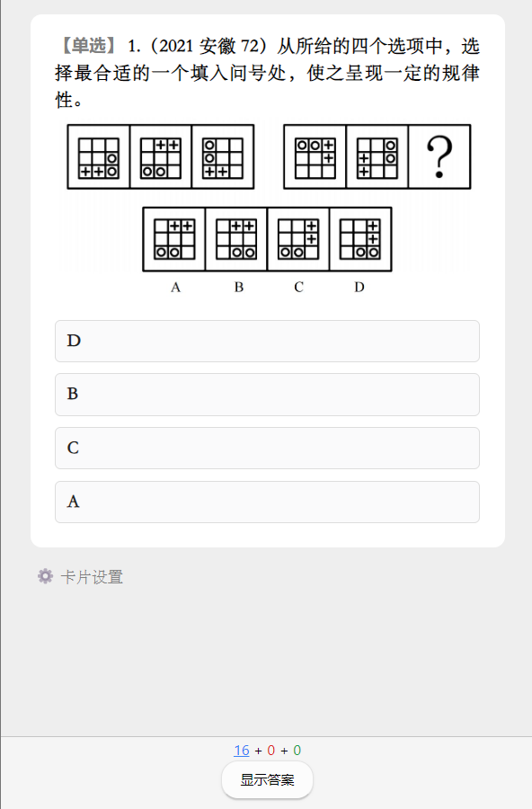Select answer option C
The height and width of the screenshot is (809, 532).
point(267,449)
